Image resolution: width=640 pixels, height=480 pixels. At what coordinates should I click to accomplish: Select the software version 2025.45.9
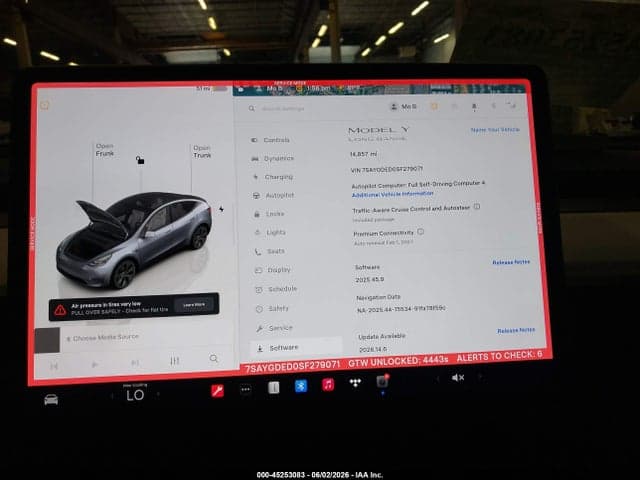369,280
